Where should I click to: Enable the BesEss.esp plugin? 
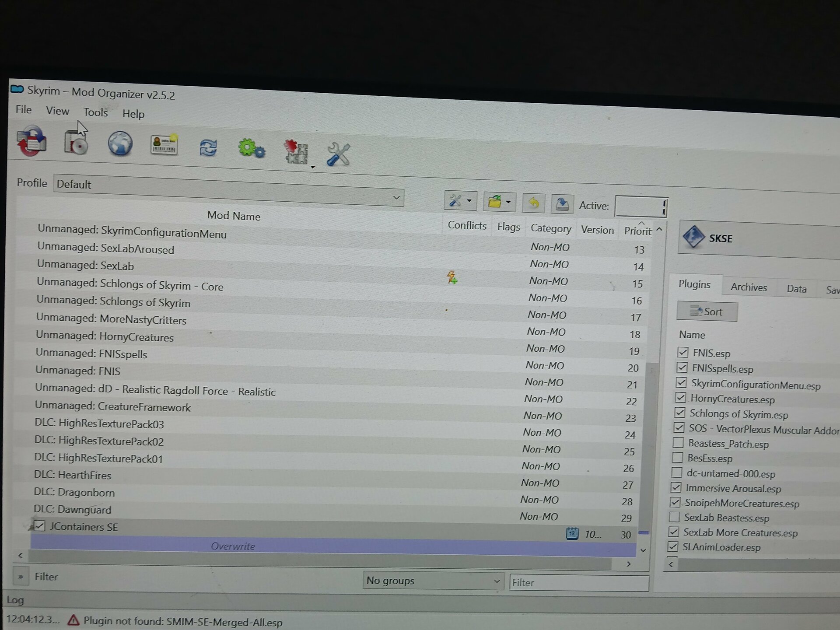point(677,457)
